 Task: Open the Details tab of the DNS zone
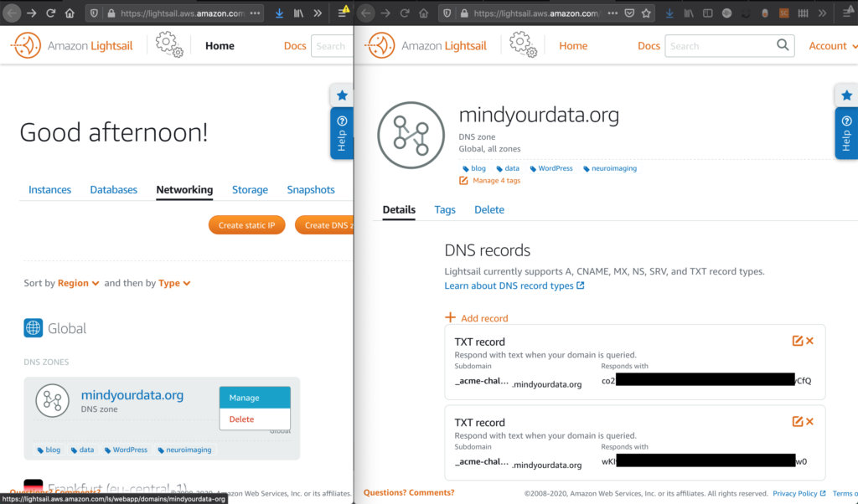(399, 210)
